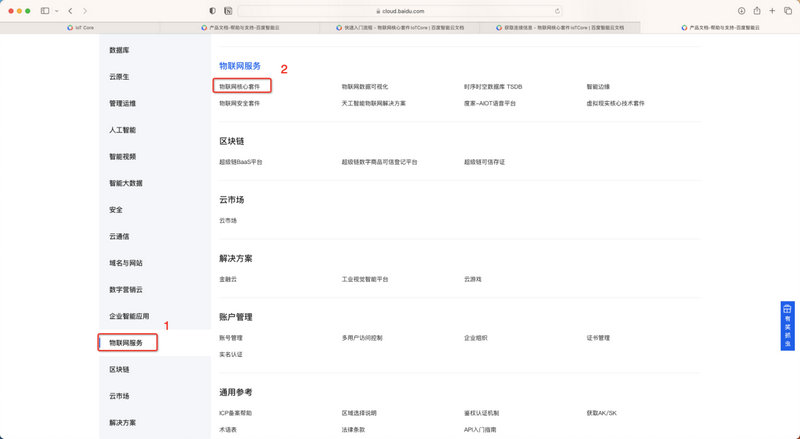Viewport: 800px width, 439px height.
Task: Switch to the IoT Core tab
Action: pyautogui.click(x=80, y=28)
